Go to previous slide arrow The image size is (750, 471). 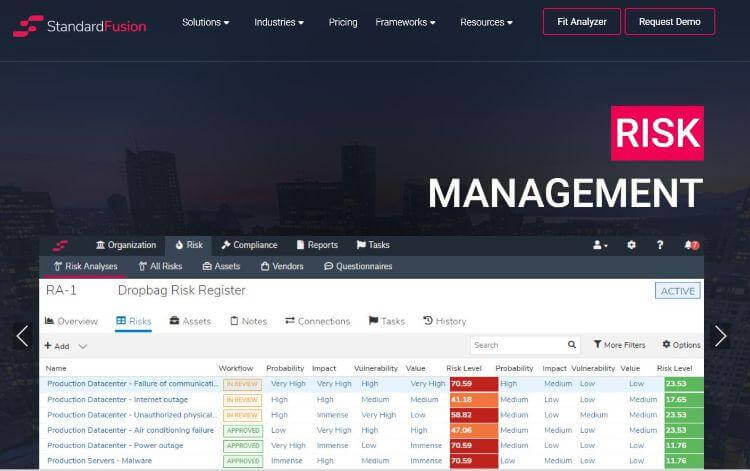pos(22,336)
